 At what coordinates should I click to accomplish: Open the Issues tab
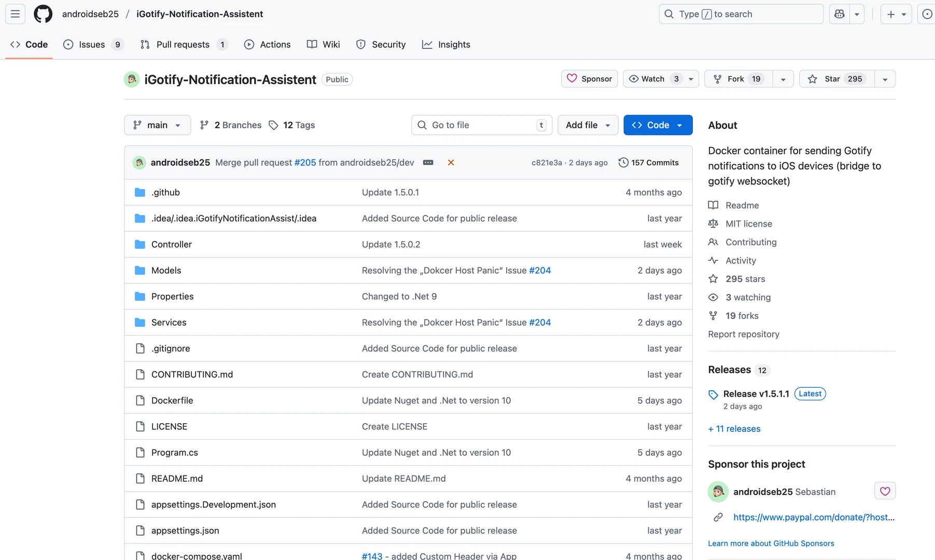[x=93, y=45]
